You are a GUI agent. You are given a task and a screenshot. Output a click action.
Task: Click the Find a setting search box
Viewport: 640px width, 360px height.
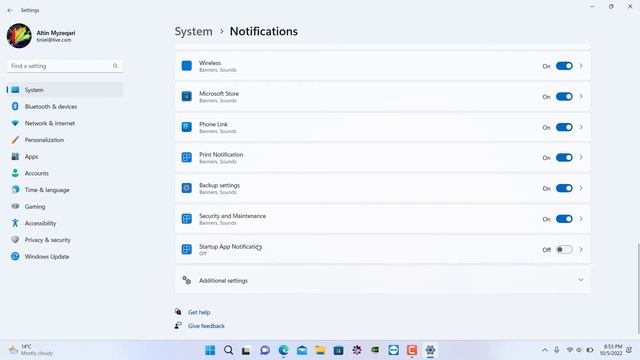65,66
